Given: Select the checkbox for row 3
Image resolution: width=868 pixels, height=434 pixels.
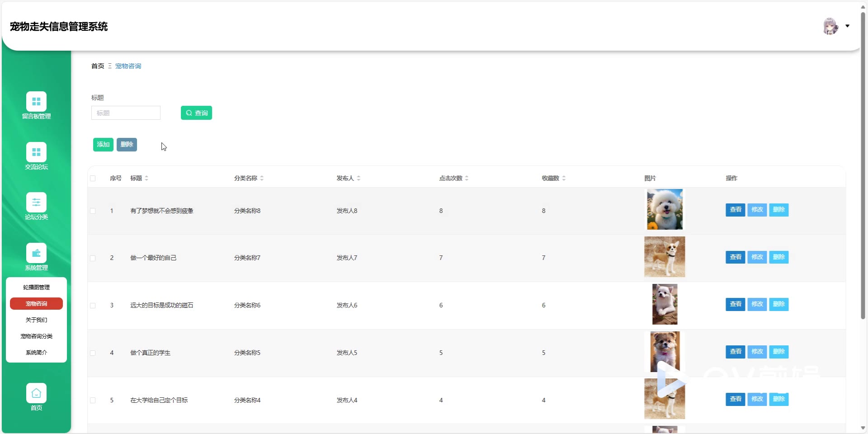Looking at the screenshot, I should [x=93, y=306].
